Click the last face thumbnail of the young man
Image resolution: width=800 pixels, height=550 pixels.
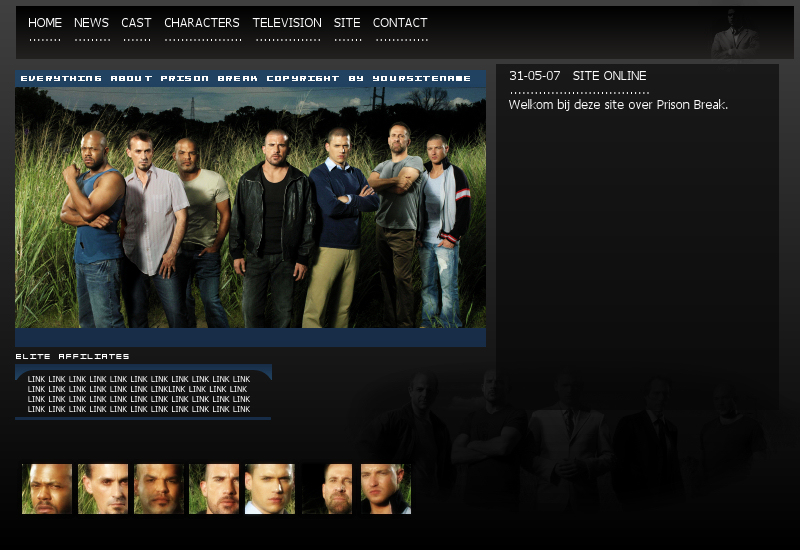(x=386, y=488)
